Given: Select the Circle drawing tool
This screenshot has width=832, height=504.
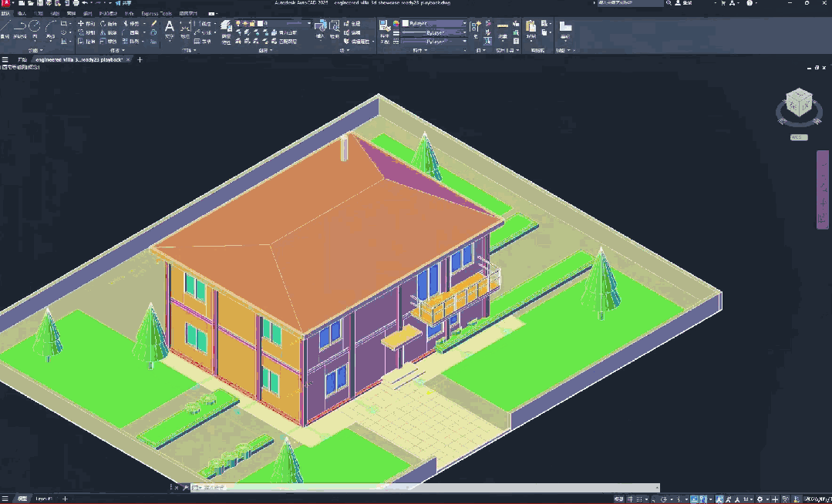Looking at the screenshot, I should click(35, 28).
